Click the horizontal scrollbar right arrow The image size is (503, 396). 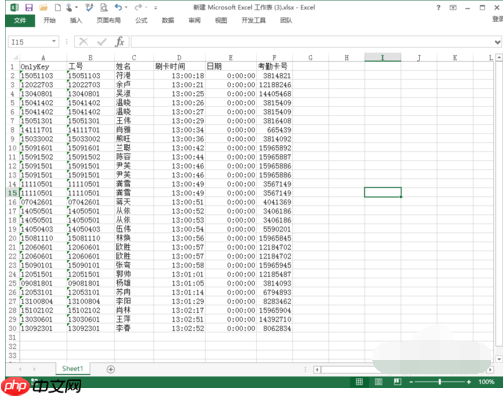(x=490, y=369)
